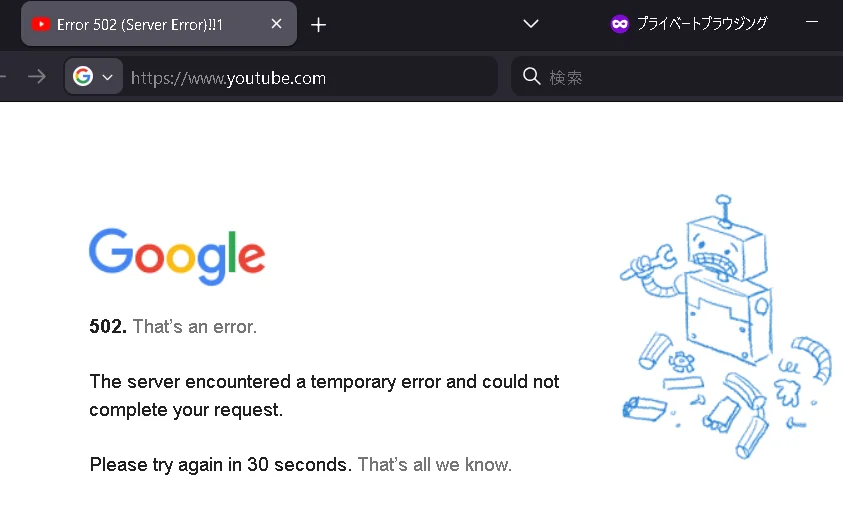Expand the search engine dropdown chevron
843x511 pixels.
[x=108, y=77]
